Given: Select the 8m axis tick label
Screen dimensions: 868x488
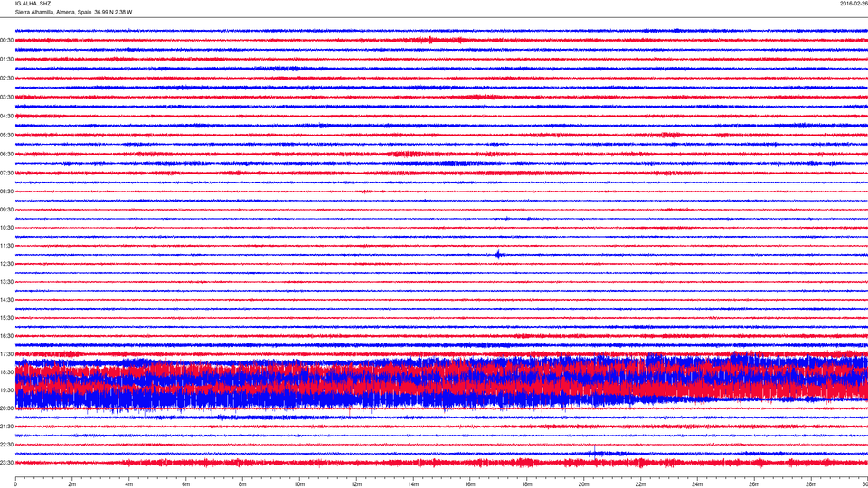Looking at the screenshot, I should click(242, 484).
